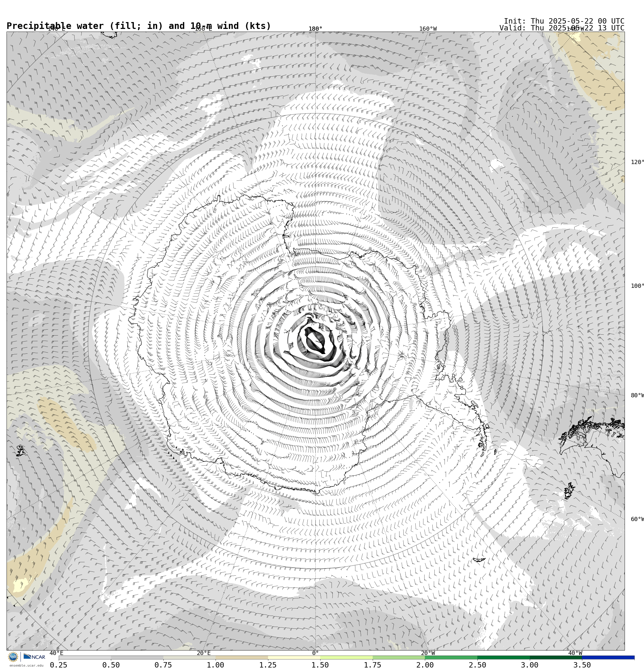This screenshot has width=644, height=669.
Task: Click the 140°E longitude label at top
Action: coord(56,29)
